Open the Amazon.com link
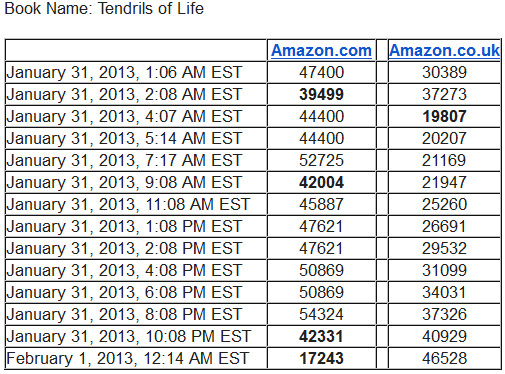 click(321, 51)
